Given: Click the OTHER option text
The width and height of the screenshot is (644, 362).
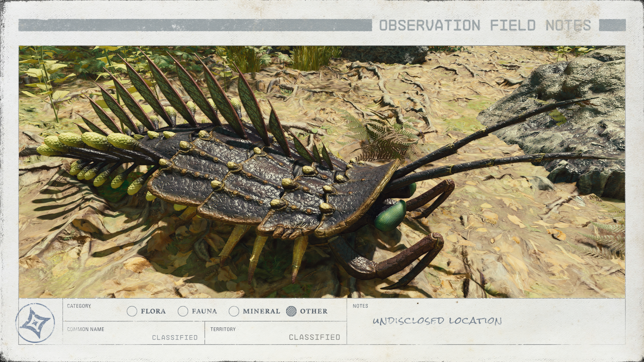Looking at the screenshot, I should click(x=314, y=311).
